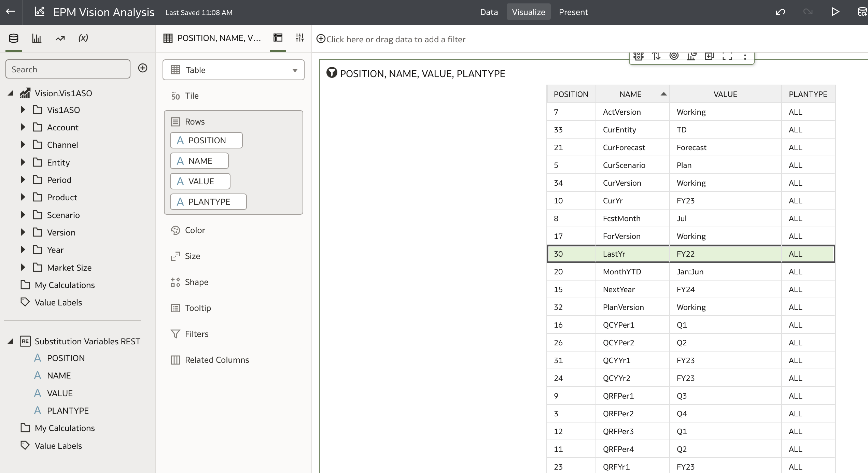The image size is (868, 473).
Task: Click the target circle icon in toolbar
Action: click(674, 56)
